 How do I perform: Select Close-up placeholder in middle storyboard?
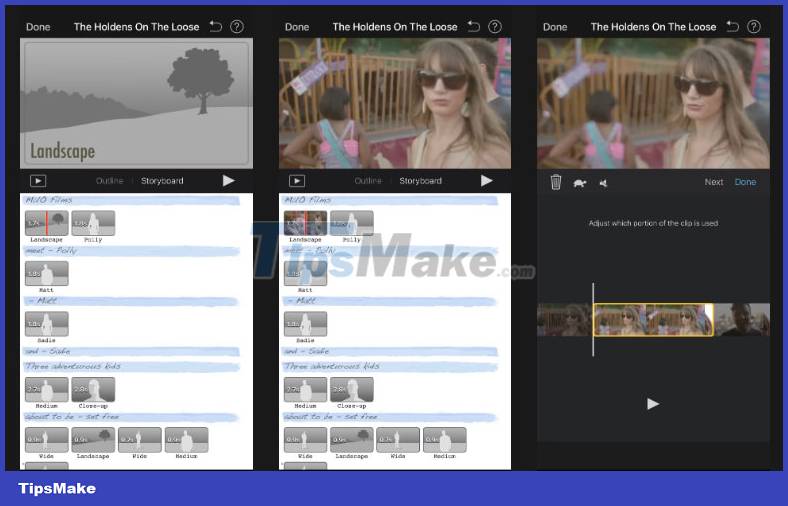(x=352, y=389)
